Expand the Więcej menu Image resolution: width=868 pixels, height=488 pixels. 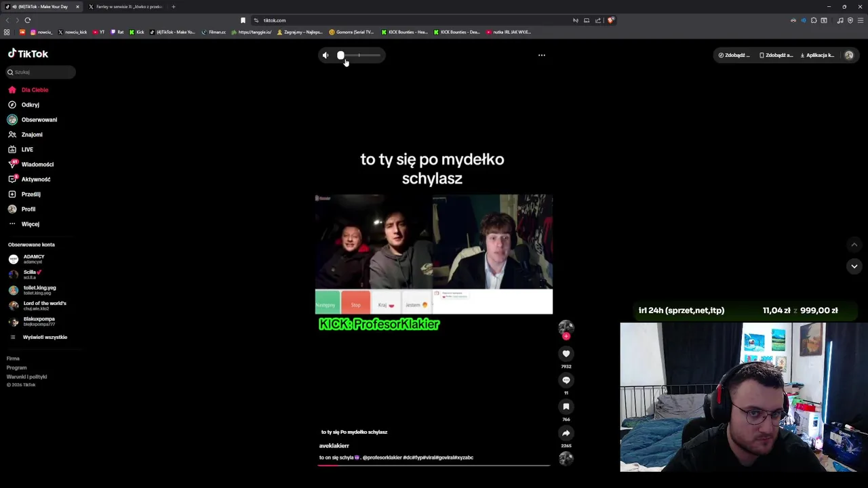[x=24, y=224]
